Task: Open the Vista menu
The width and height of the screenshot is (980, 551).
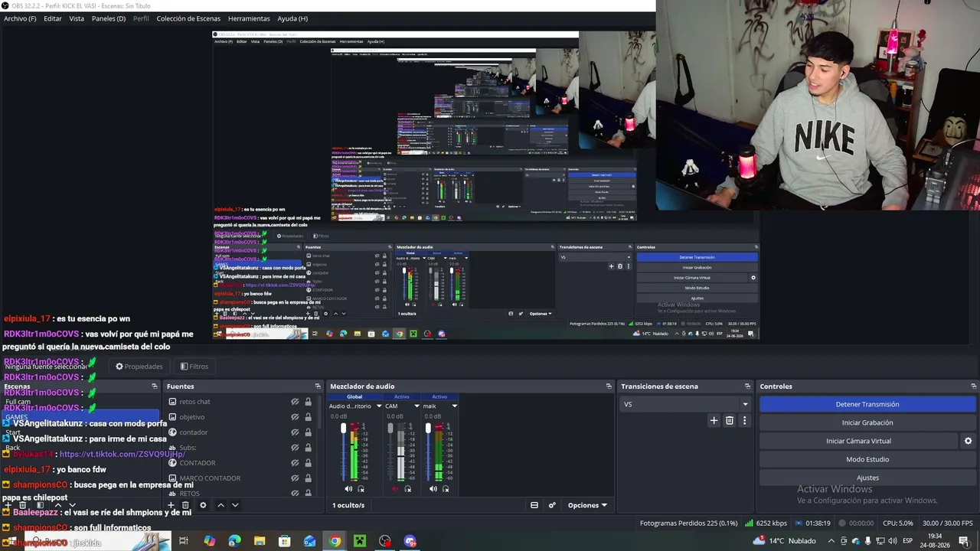Action: tap(77, 18)
